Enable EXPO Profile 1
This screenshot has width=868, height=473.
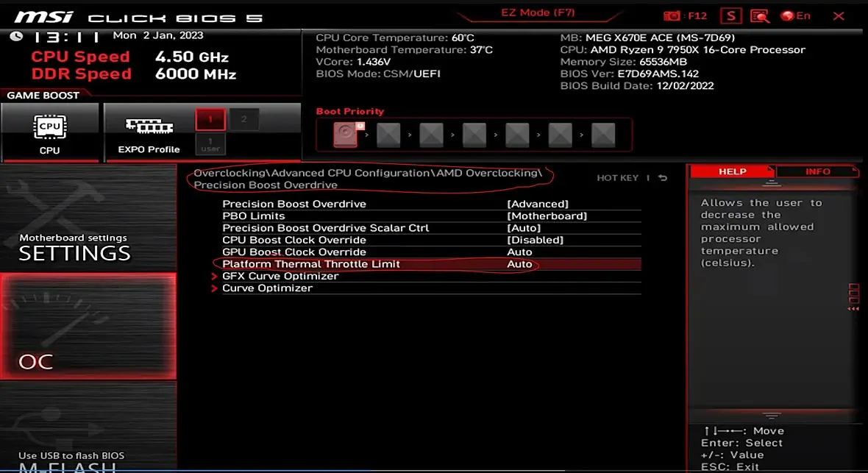(x=210, y=119)
